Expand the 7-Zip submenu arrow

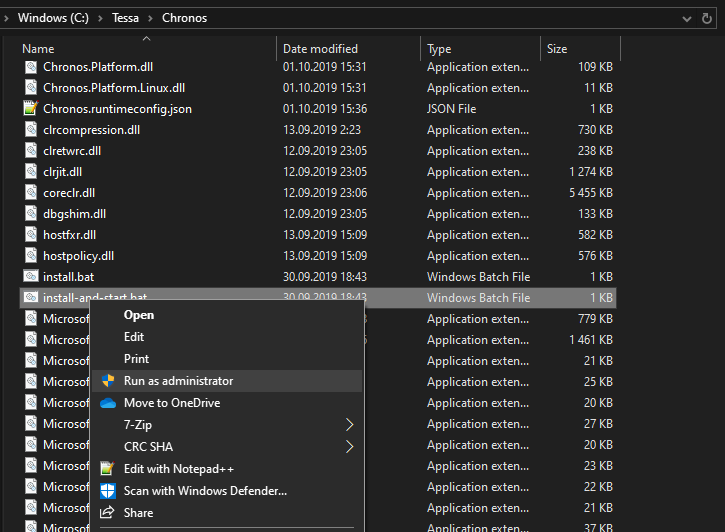click(349, 425)
